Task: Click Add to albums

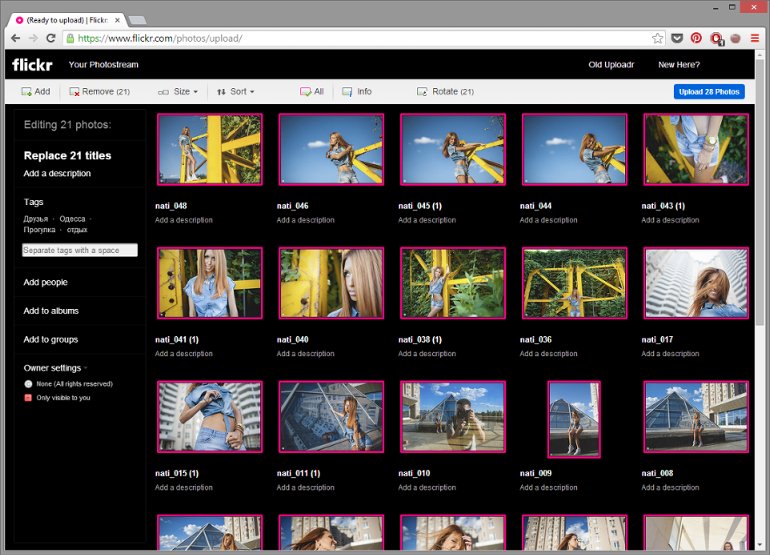Action: (x=51, y=311)
